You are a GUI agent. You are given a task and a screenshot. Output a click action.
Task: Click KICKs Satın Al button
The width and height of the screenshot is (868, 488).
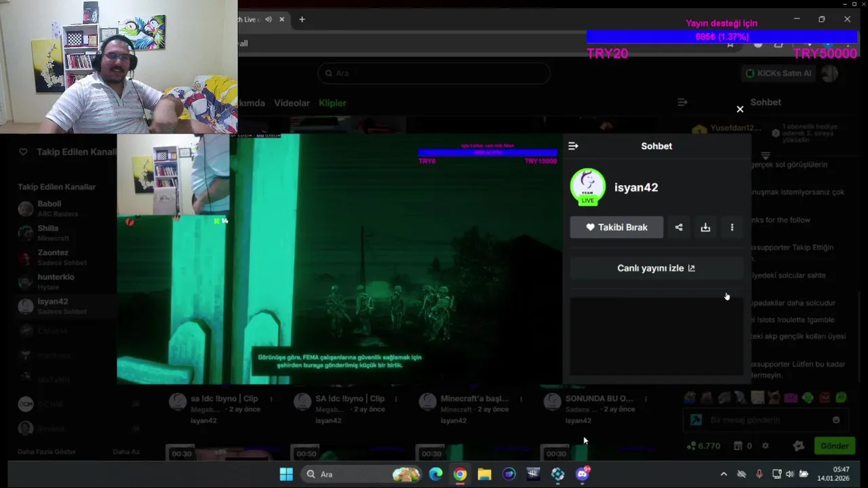778,73
